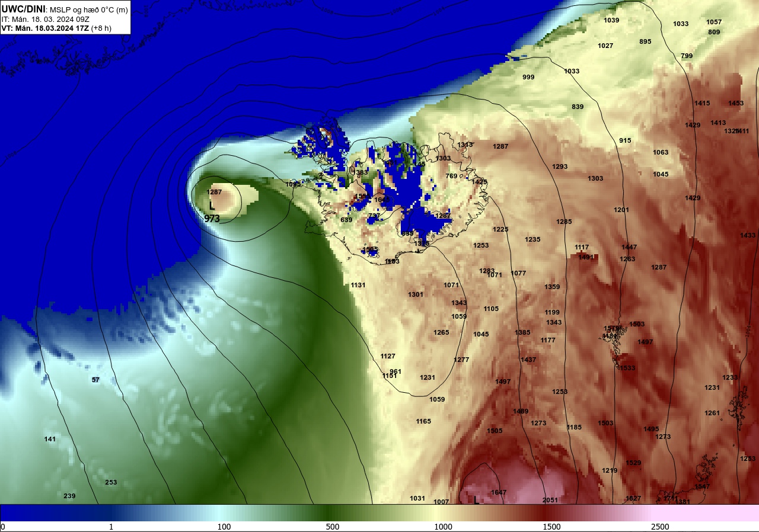Click the map label 1165
Image resolution: width=759 pixels, height=532 pixels.
click(x=423, y=421)
